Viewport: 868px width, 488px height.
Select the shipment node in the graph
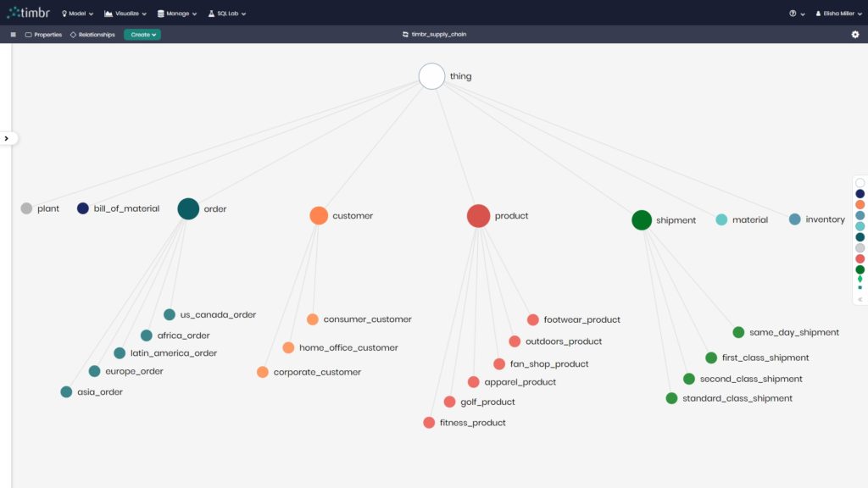tap(642, 220)
